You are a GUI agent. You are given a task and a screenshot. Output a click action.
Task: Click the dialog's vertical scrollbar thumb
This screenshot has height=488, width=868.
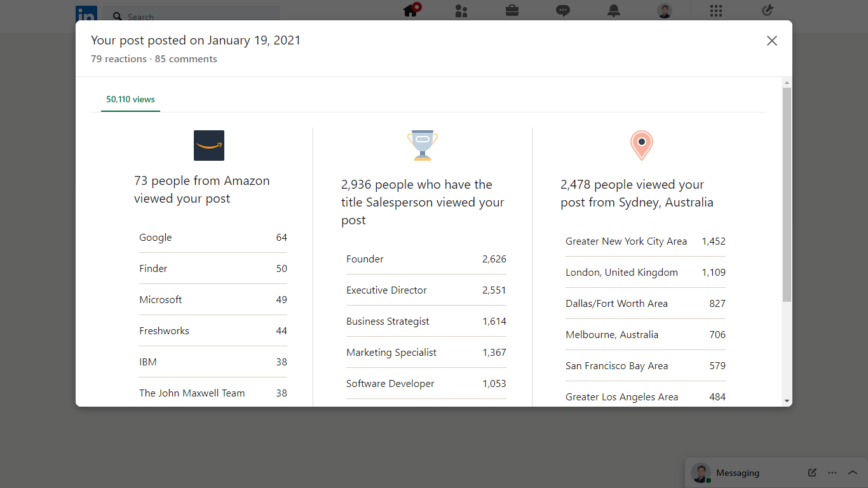click(787, 194)
